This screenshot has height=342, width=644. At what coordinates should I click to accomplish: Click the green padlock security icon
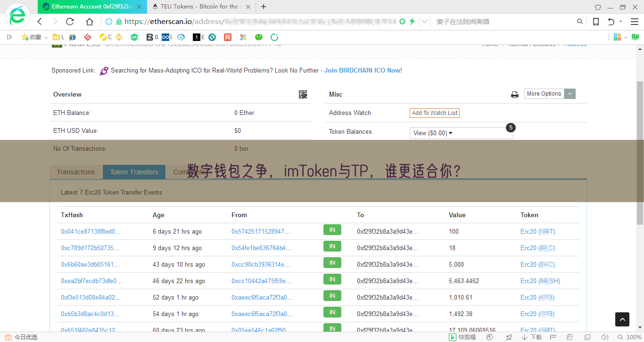119,22
